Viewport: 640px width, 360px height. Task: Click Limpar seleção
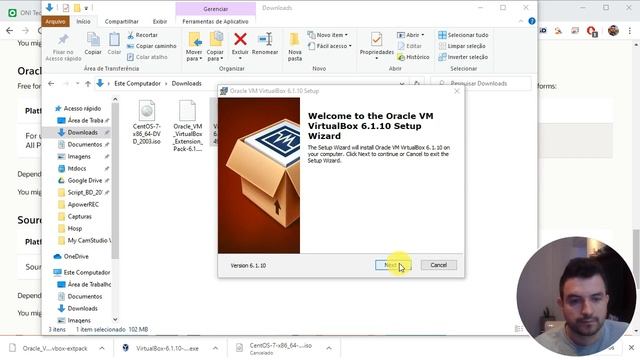coord(462,46)
